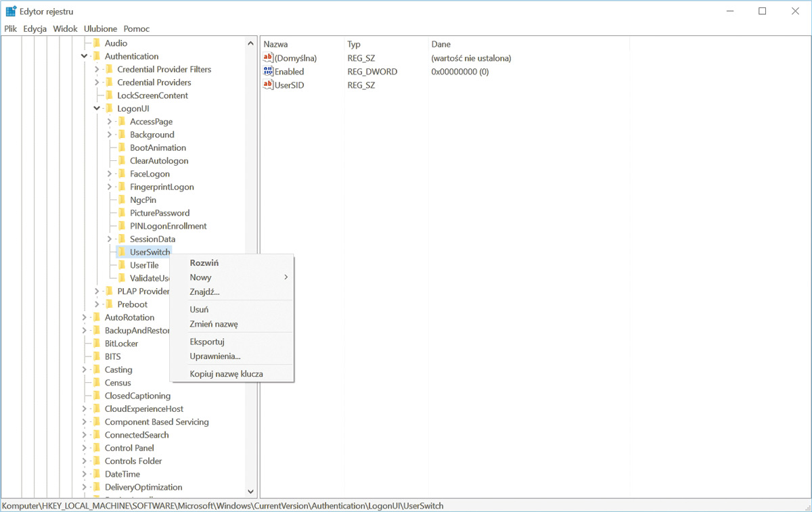Image resolution: width=812 pixels, height=512 pixels.
Task: Click the Nazwa column header
Action: click(x=275, y=44)
